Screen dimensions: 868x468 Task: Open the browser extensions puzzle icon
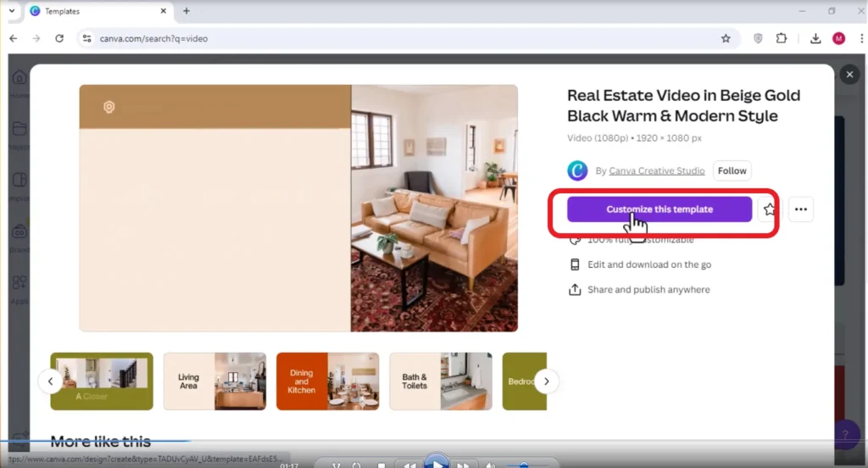(781, 38)
